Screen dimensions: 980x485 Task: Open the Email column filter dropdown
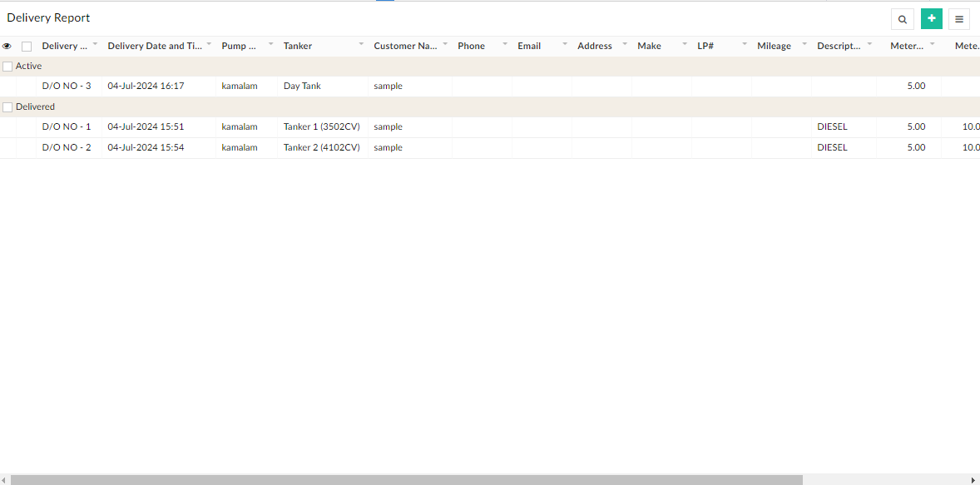click(x=564, y=44)
